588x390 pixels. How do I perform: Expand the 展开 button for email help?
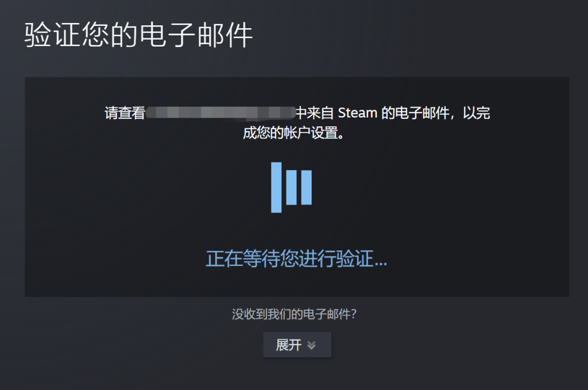(x=297, y=345)
